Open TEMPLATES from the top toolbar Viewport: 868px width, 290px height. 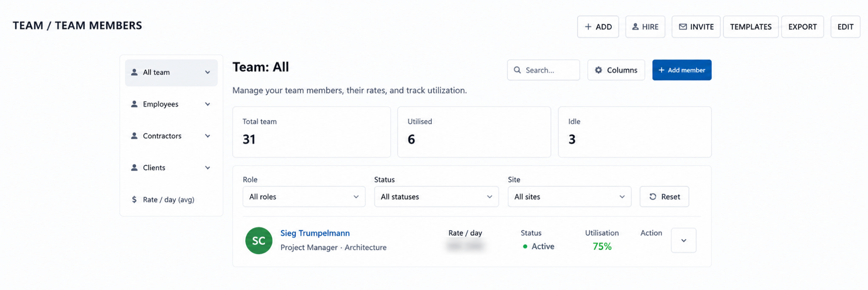[750, 27]
